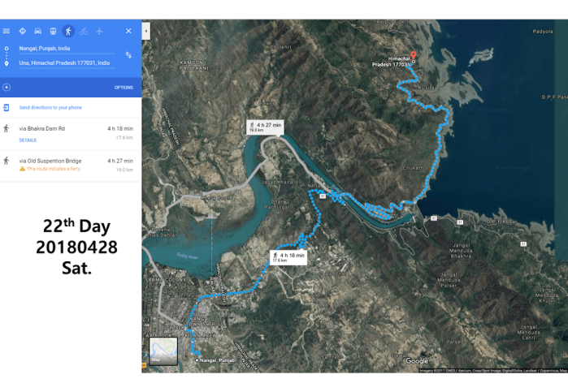This screenshot has height=392, width=568.
Task: Edit the Una, Himachal Pradesh destination field
Action: (x=67, y=63)
